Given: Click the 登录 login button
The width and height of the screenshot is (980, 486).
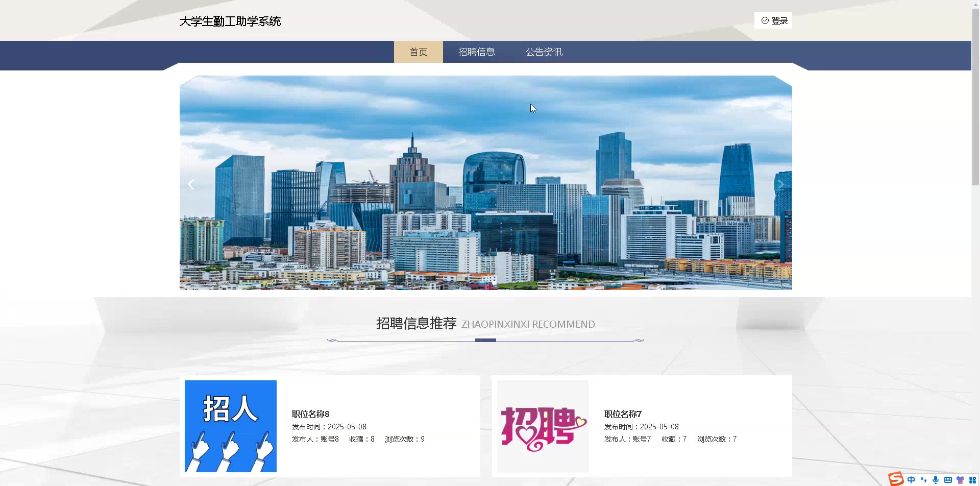Looking at the screenshot, I should coord(773,20).
